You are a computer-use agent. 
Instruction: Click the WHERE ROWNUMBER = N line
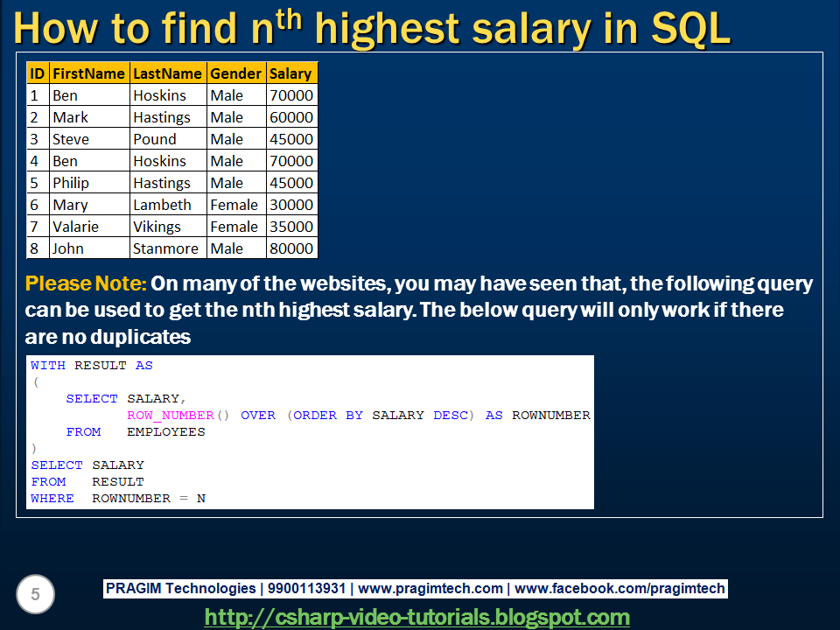click(x=116, y=498)
